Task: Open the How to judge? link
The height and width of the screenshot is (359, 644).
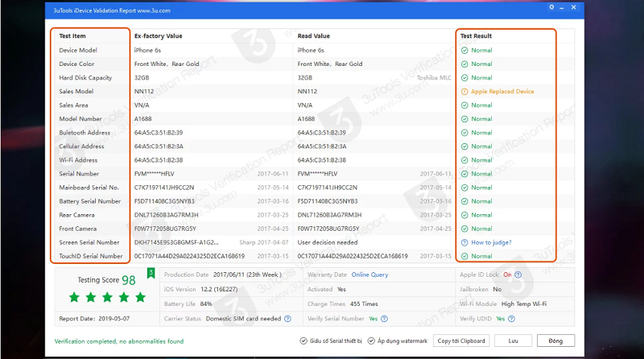Action: 491,243
